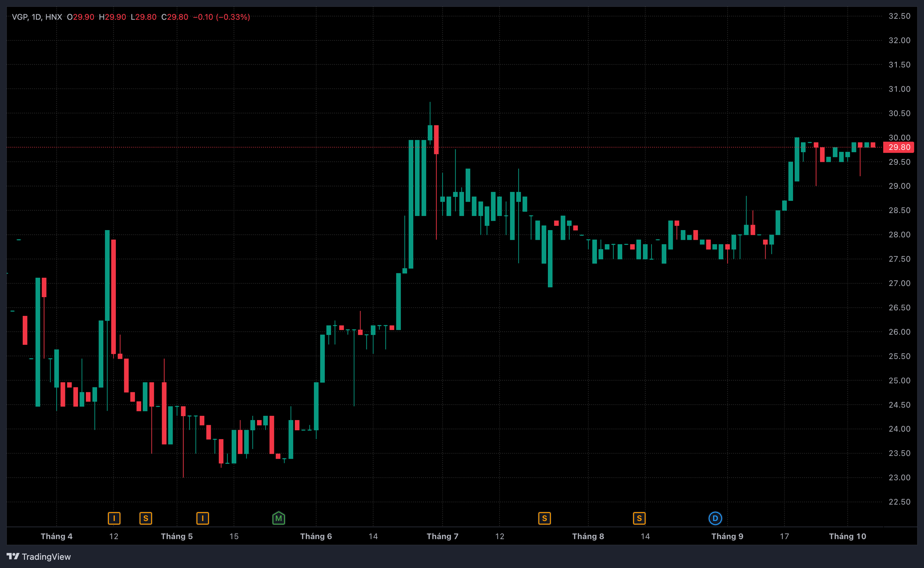This screenshot has width=924, height=568.
Task: Click the Tháng 5 date label
Action: pyautogui.click(x=177, y=536)
